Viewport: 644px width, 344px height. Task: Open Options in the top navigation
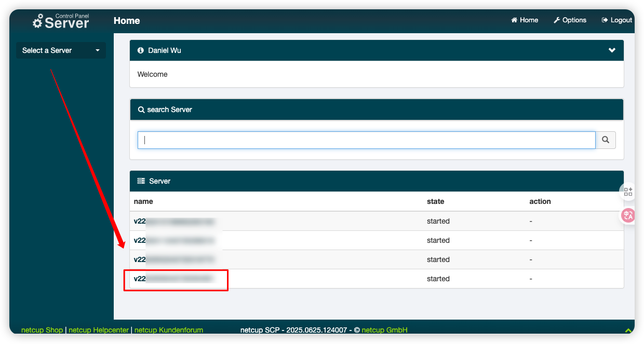pyautogui.click(x=570, y=20)
